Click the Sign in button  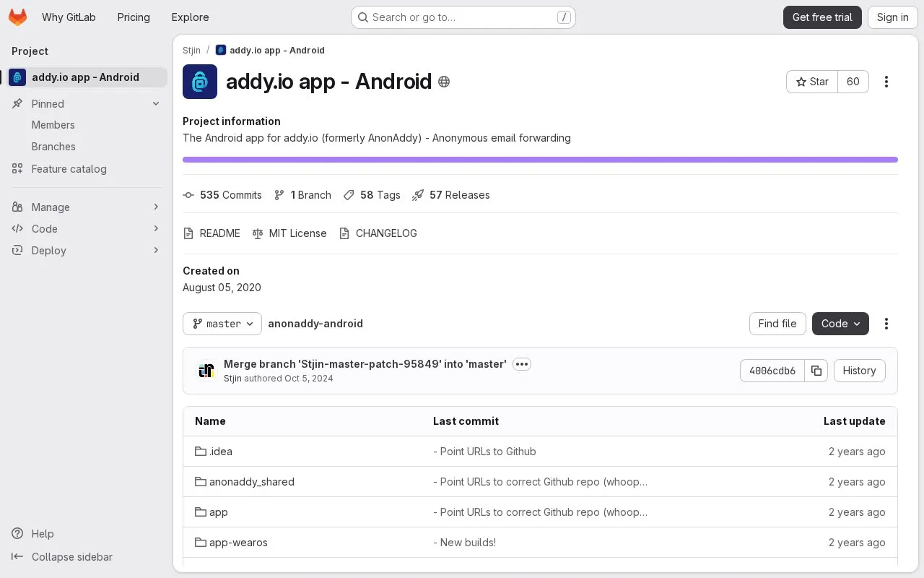point(892,17)
